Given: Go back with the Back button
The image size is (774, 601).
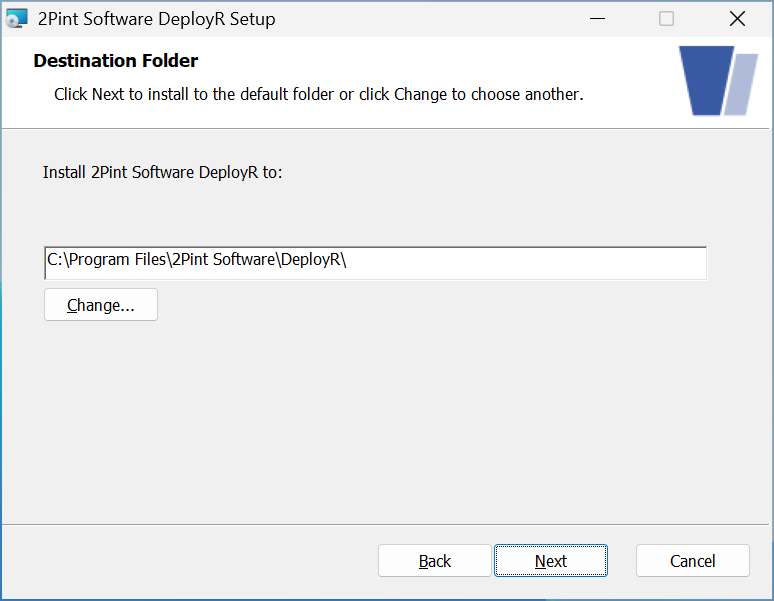Looking at the screenshot, I should coord(435,561).
